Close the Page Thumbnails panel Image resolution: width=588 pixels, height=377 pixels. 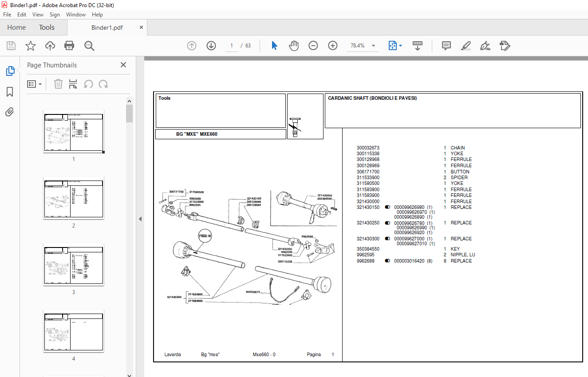123,65
